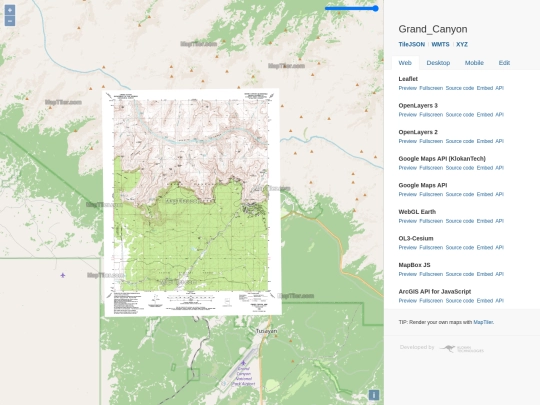Zoom in with the map plus button
Screen dimensions: 540x405
pyautogui.click(x=10, y=10)
